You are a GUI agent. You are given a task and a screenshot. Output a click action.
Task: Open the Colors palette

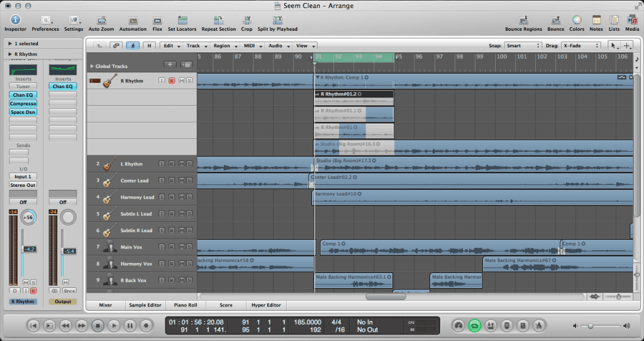[576, 21]
